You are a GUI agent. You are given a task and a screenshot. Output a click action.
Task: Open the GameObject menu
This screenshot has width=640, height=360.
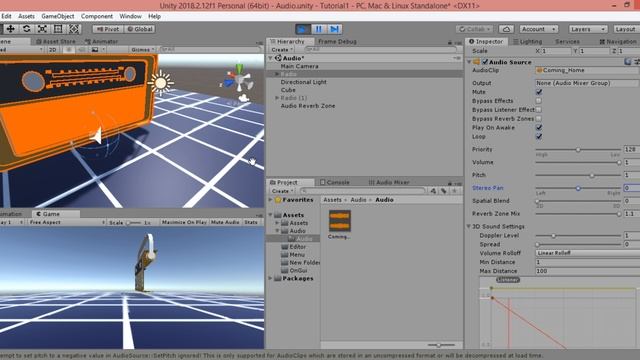[x=58, y=16]
